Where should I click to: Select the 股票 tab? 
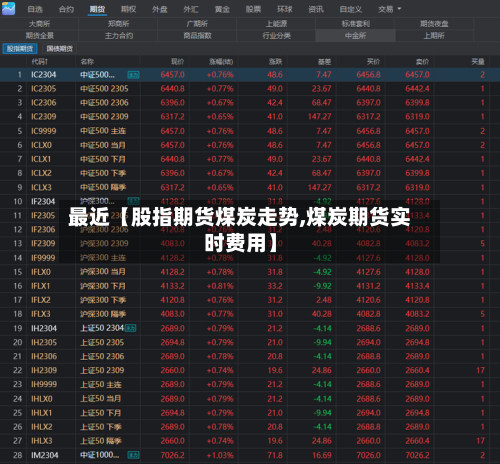(253, 9)
